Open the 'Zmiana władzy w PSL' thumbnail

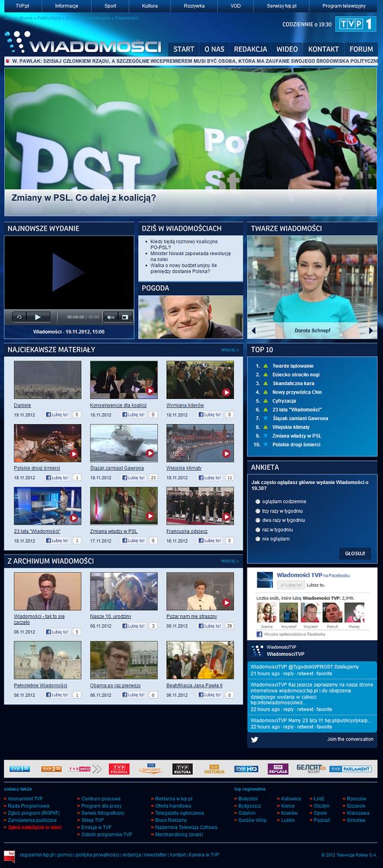point(124,506)
